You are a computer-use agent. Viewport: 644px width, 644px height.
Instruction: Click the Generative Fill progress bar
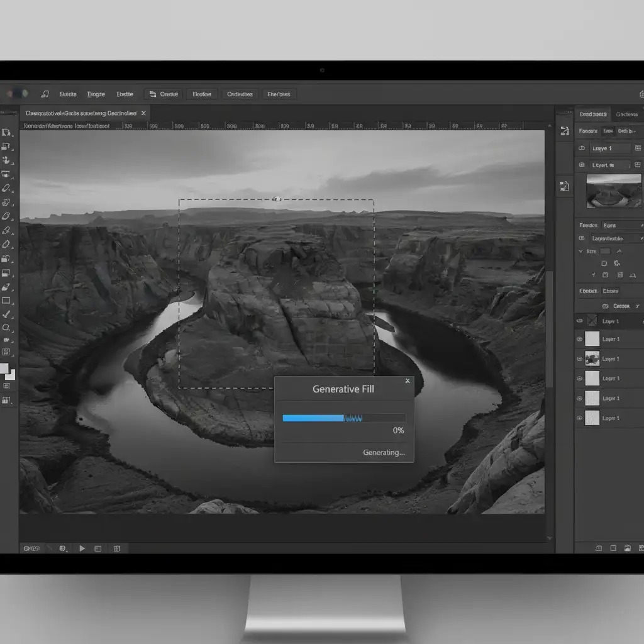[x=343, y=418]
